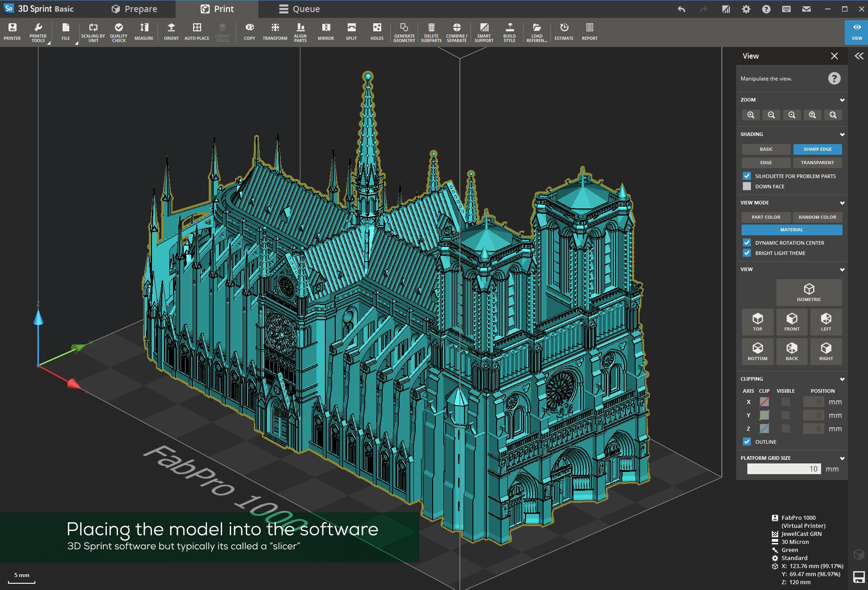Open Combine / Separate tool
This screenshot has height=590, width=868.
(x=457, y=32)
